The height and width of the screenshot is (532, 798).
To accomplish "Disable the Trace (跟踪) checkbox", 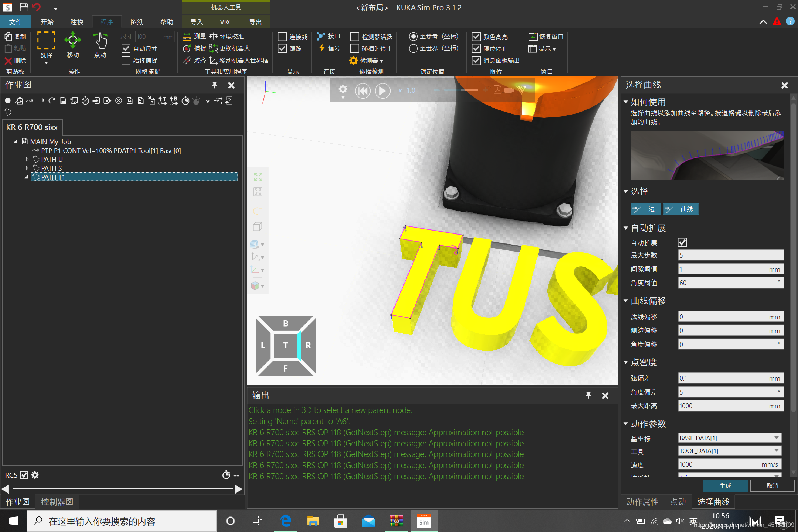I will coord(282,48).
